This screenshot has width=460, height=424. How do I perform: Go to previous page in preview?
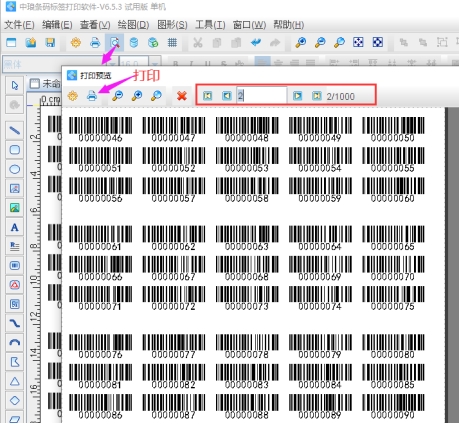227,96
